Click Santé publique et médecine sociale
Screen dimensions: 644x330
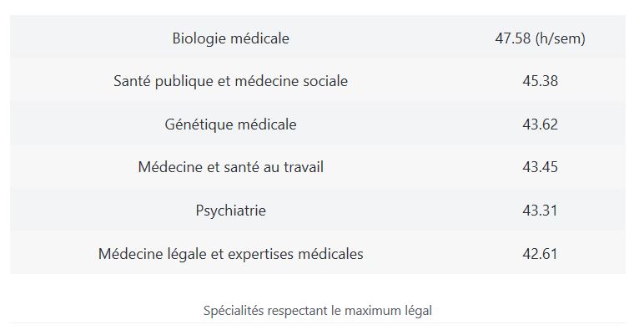230,81
